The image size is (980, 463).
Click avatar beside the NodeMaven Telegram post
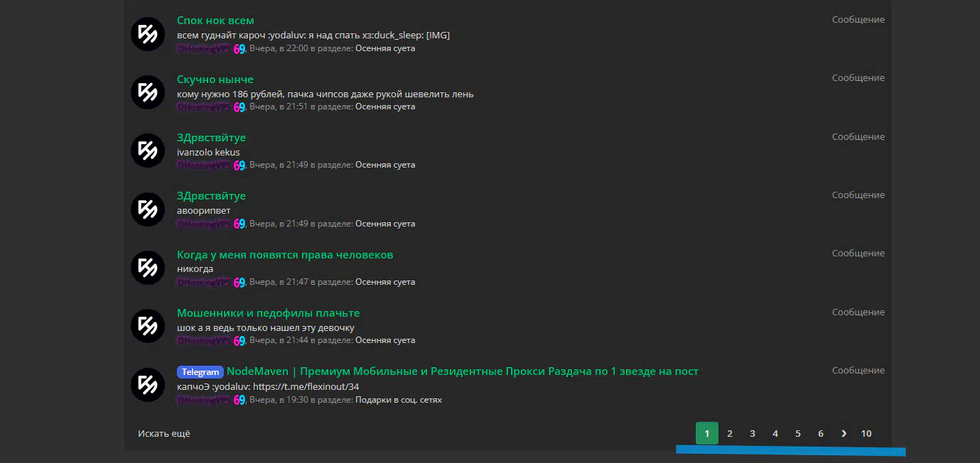(x=148, y=385)
